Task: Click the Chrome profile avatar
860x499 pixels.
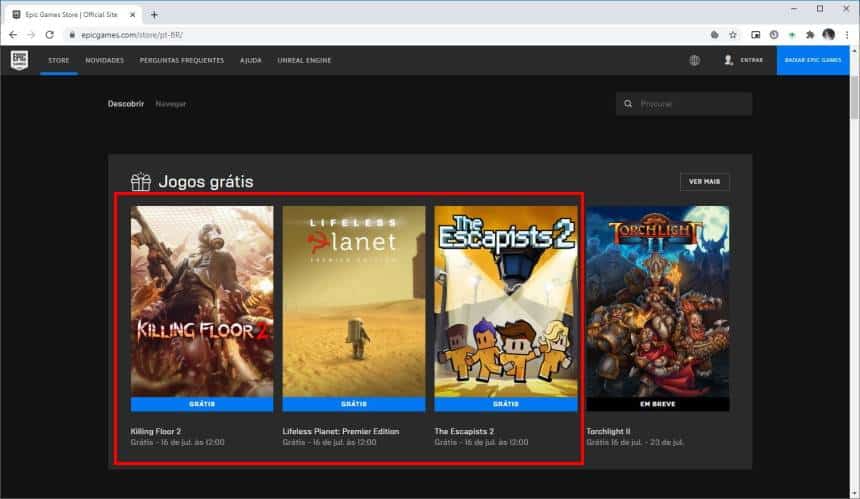Action: pyautogui.click(x=829, y=35)
